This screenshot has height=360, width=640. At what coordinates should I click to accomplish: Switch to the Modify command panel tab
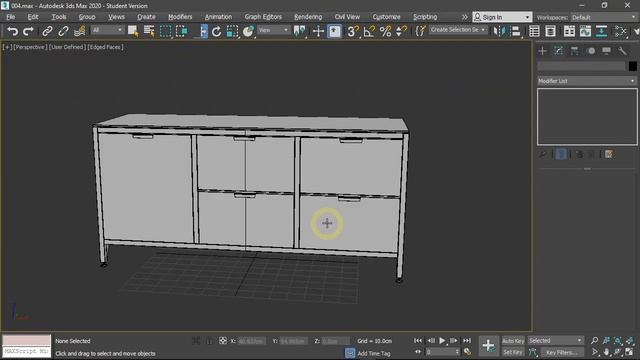tap(558, 51)
